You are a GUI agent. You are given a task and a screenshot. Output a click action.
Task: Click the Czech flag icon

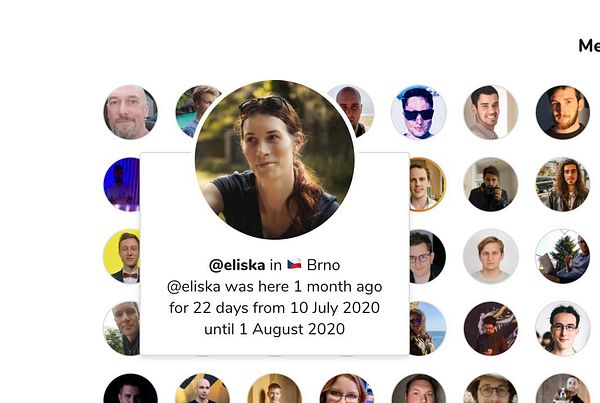click(x=294, y=264)
